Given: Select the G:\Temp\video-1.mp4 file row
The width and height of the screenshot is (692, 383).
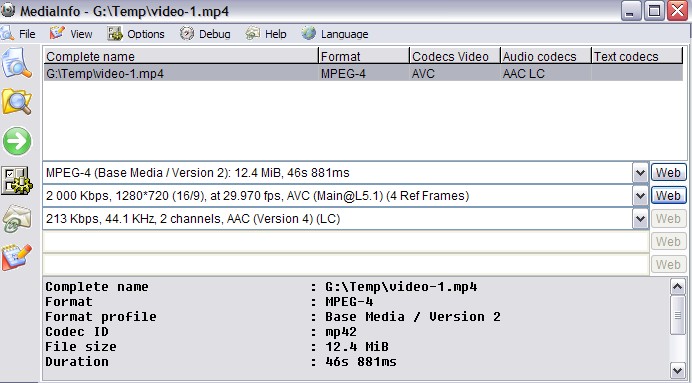Looking at the screenshot, I should pos(363,74).
